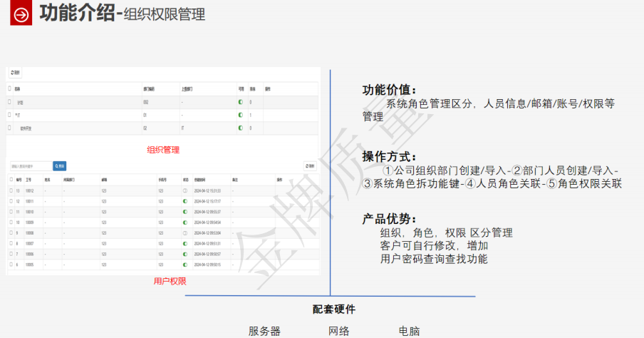Select the checkbox for IT department row
Viewport: 644px width, 338px height.
(9, 115)
